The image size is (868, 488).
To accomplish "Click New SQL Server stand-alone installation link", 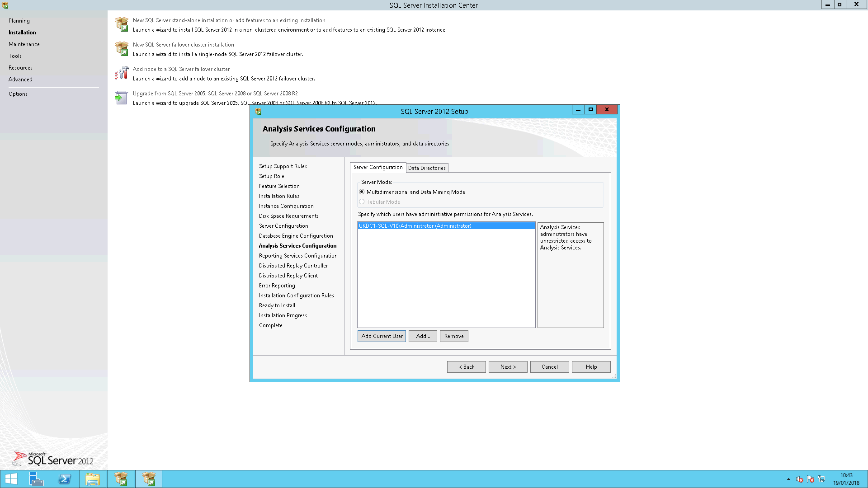I will click(x=229, y=20).
